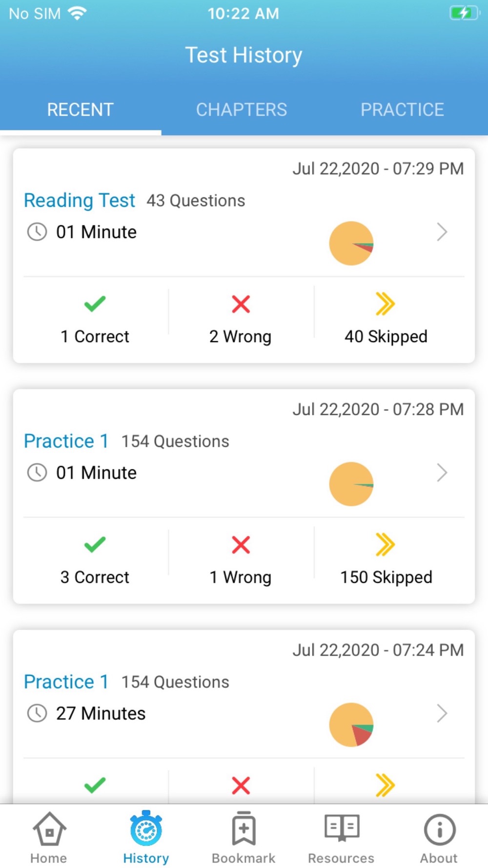Select the 40 Skipped label

(386, 336)
